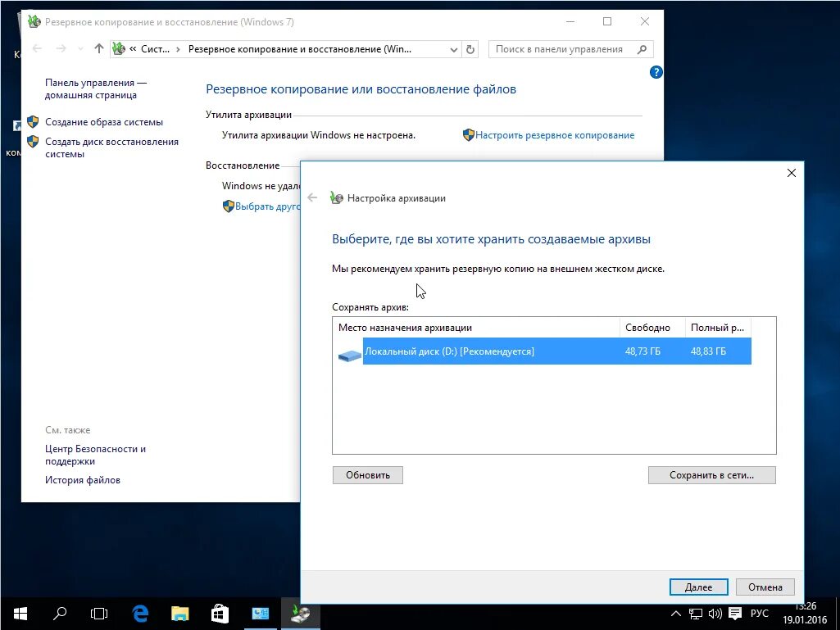
Task: Open the taskbar clock showing 19.01.2016
Action: 805,614
